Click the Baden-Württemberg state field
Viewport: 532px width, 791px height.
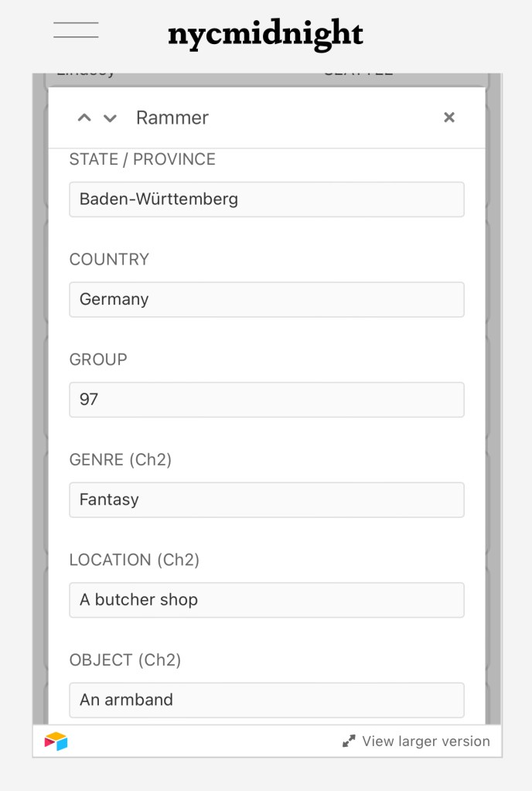(x=267, y=199)
